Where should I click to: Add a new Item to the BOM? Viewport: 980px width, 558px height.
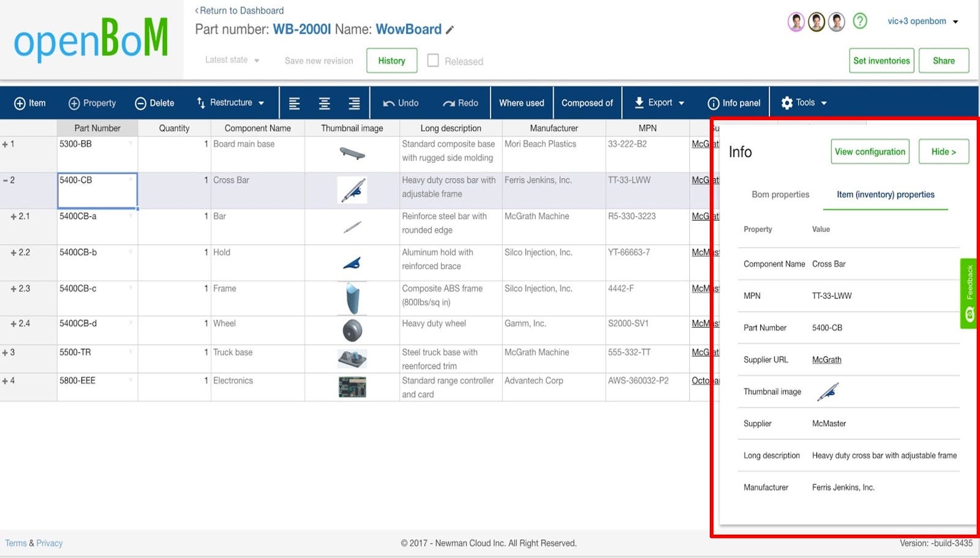(30, 103)
